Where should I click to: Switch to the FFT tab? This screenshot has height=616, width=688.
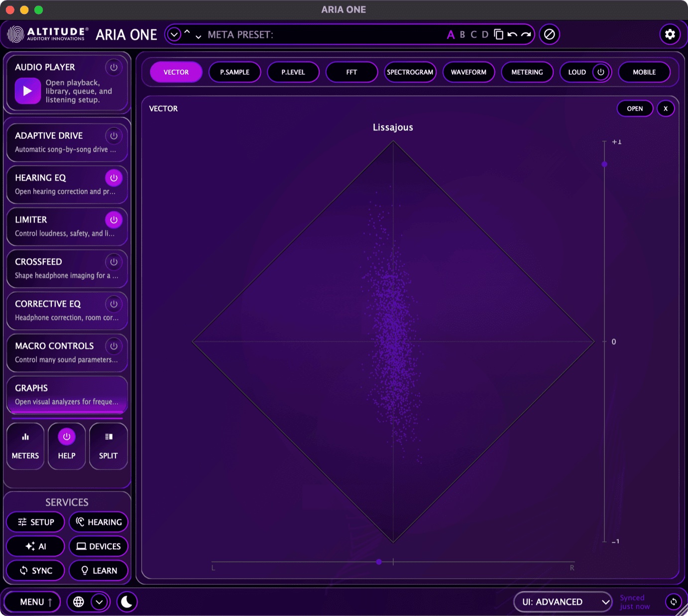351,72
